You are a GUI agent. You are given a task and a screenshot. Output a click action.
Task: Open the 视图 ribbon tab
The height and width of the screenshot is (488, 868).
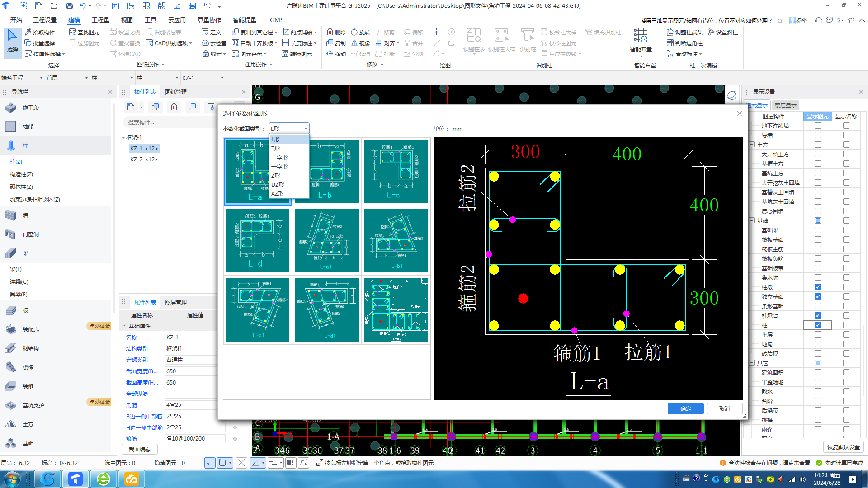127,20
